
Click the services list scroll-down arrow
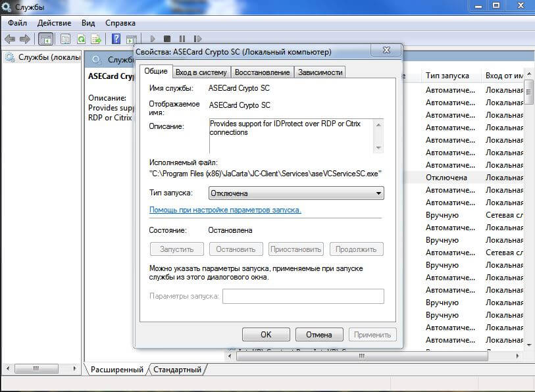point(529,345)
